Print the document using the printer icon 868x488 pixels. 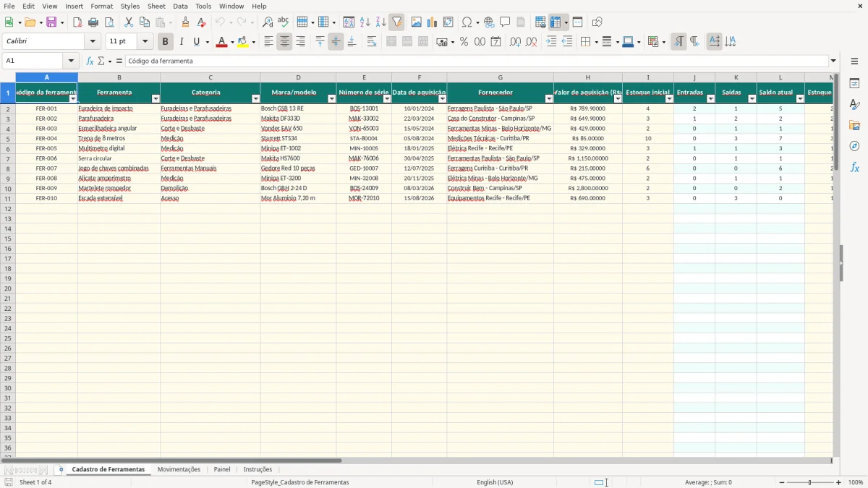click(93, 22)
